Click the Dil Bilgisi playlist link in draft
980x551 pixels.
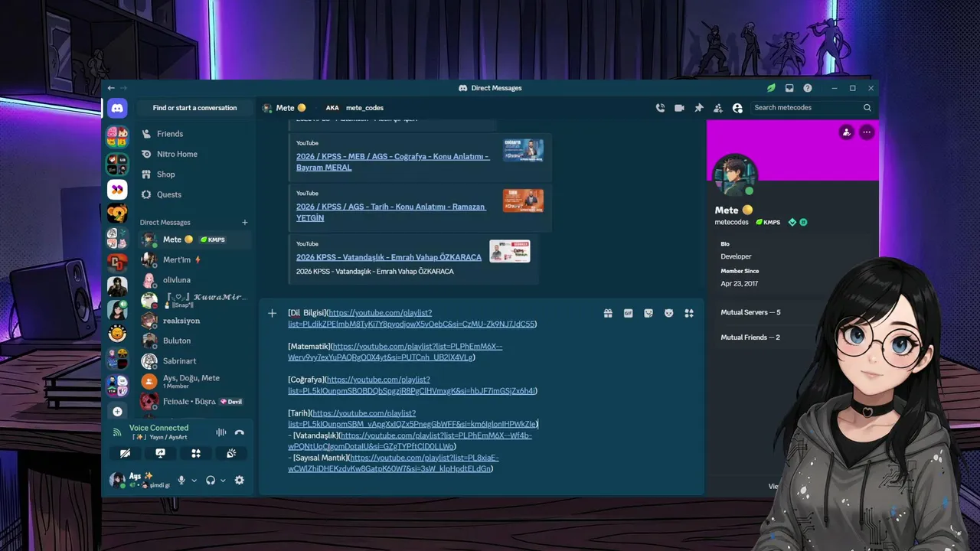tap(412, 318)
